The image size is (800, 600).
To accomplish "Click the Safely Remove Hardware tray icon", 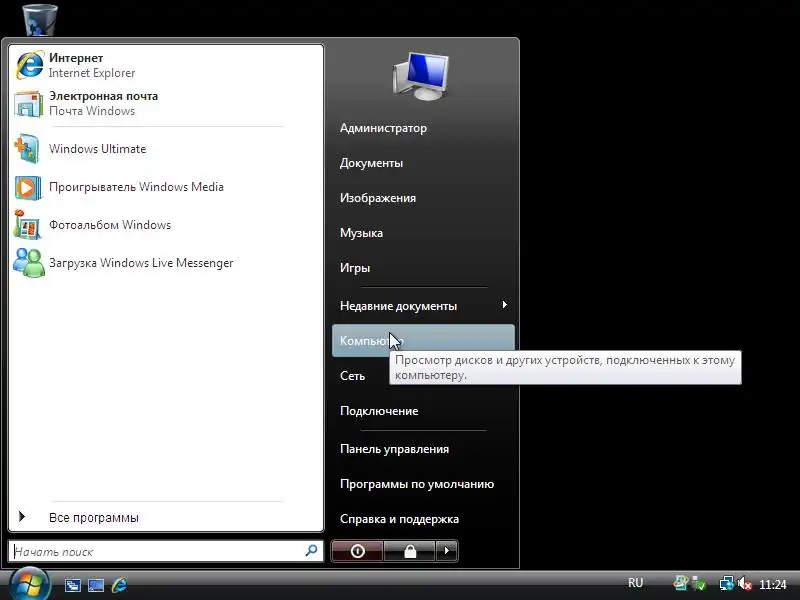I will 698,584.
